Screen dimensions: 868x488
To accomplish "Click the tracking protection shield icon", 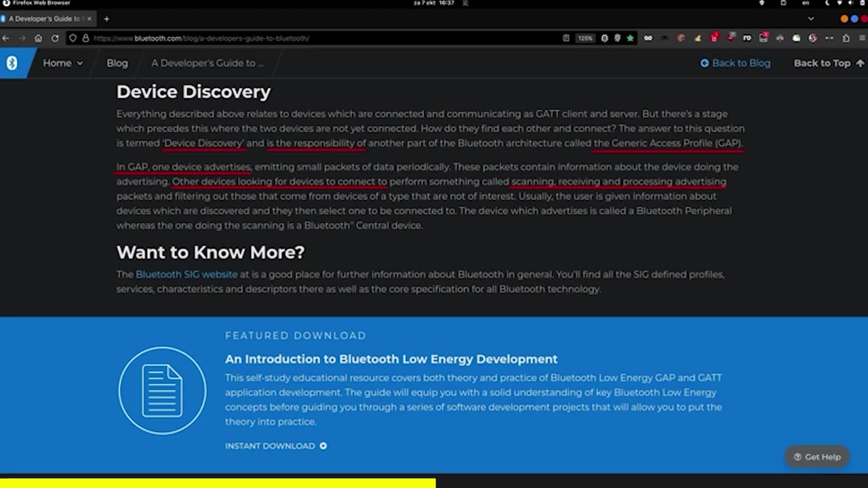I will pyautogui.click(x=73, y=38).
